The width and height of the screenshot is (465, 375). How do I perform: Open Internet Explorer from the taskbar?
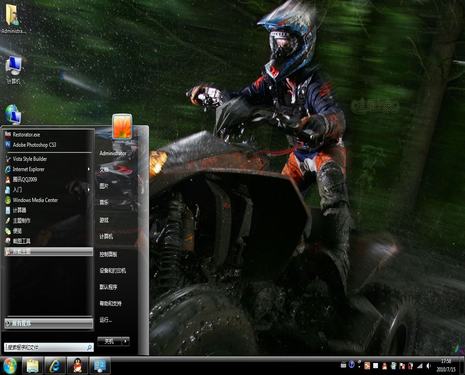click(55, 366)
